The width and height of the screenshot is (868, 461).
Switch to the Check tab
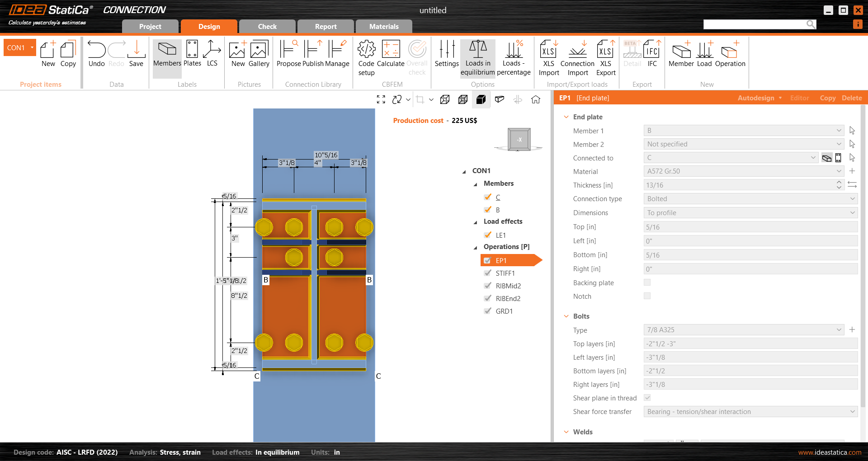point(267,27)
